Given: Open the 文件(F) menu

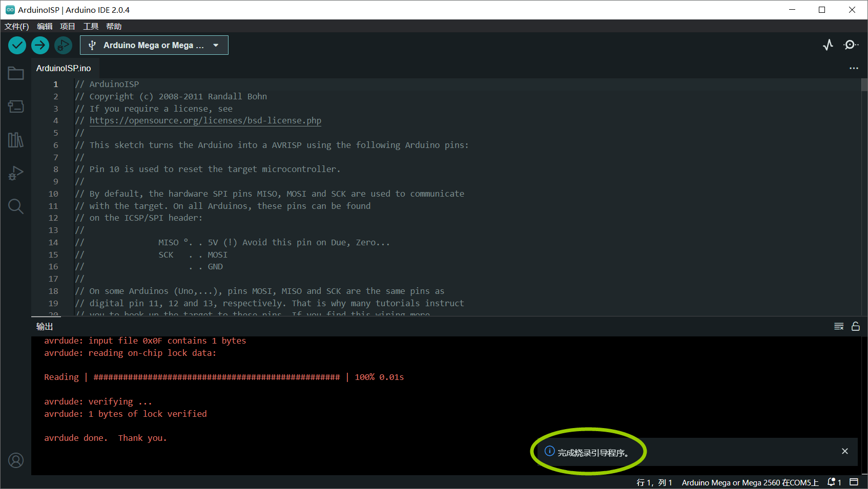Looking at the screenshot, I should [x=17, y=26].
